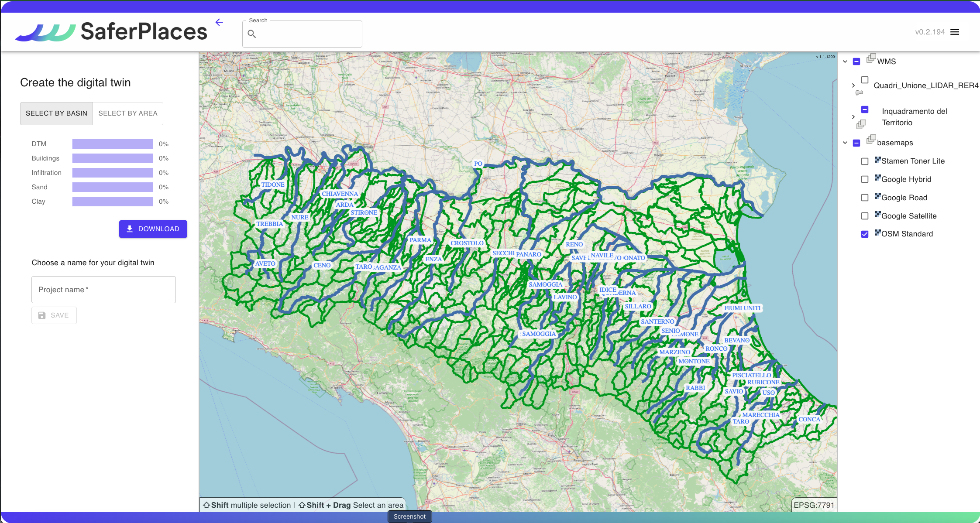This screenshot has width=980, height=523.
Task: Choose the Select by Basin tab
Action: coord(56,113)
